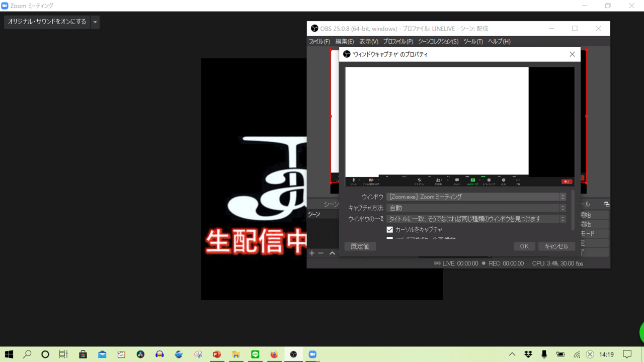Launch Cortana circle icon in taskbar
644x362 pixels.
point(45,354)
